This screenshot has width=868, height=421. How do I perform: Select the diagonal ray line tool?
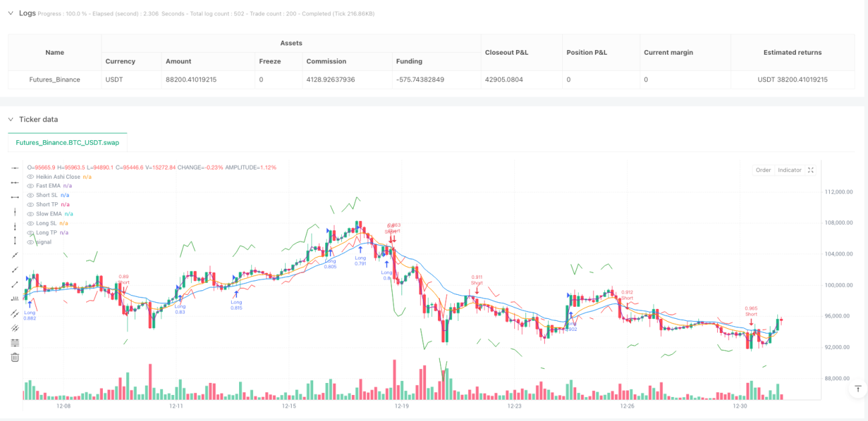tap(15, 270)
